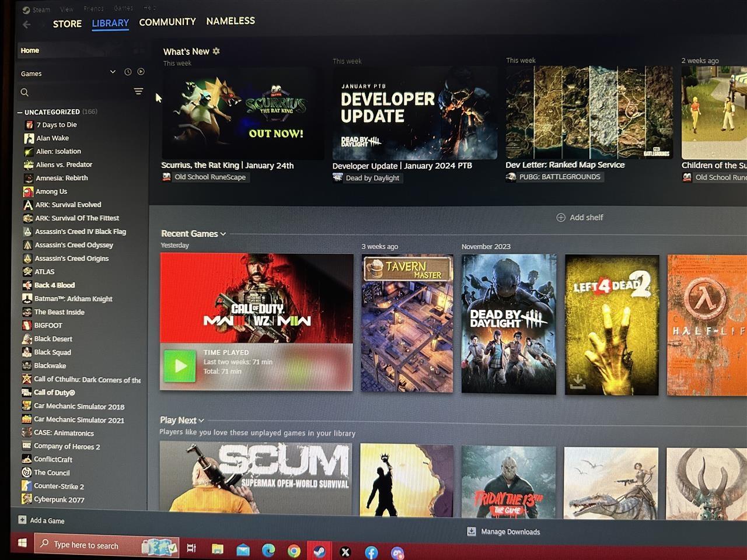
Task: Click the Cyberpunk 2077 game icon
Action: click(x=26, y=499)
